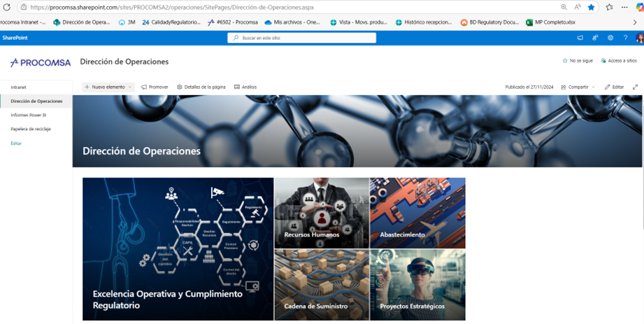Click the PROCOMSA site logo
Screen dimensions: 644x324
41,62
